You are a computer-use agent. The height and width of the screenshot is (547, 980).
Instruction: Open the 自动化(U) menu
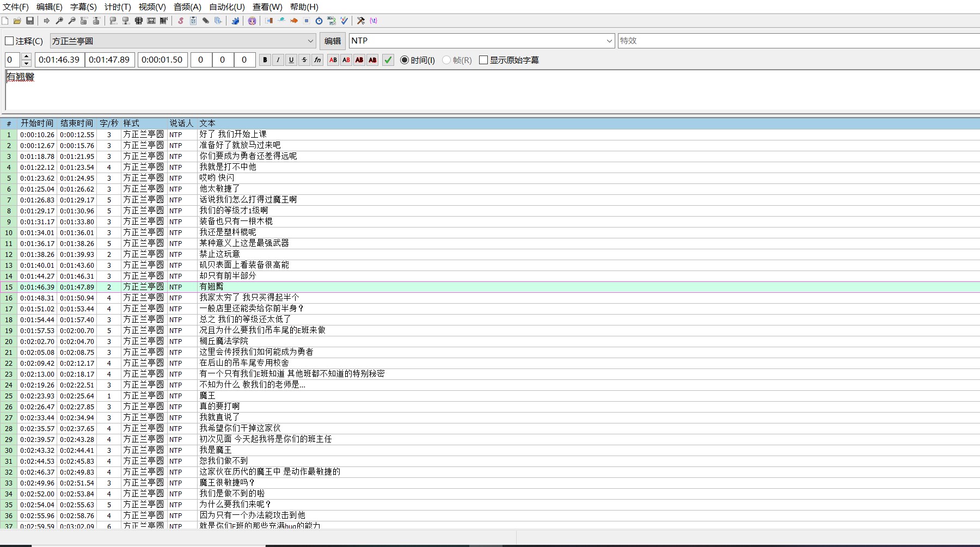click(x=227, y=7)
